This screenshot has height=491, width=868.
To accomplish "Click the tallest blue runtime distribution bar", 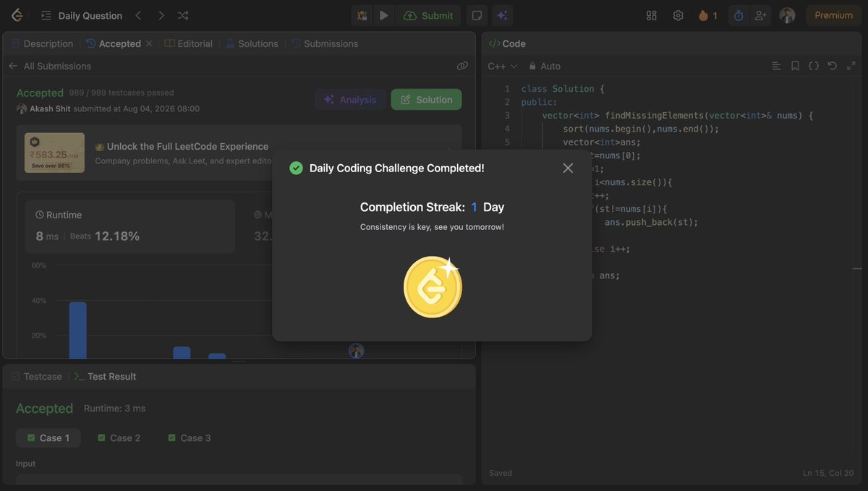I will pos(77,330).
